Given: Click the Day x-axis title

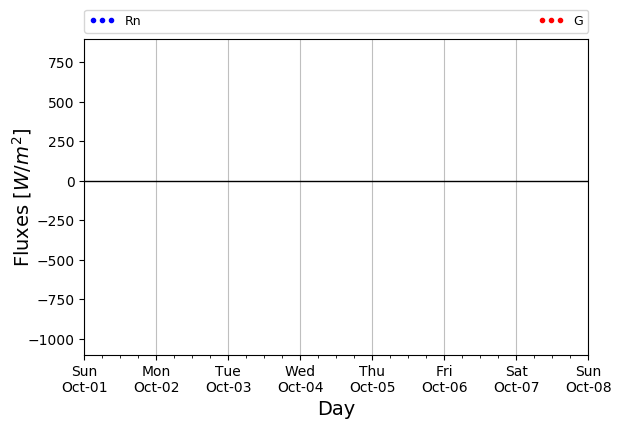Looking at the screenshot, I should (x=336, y=408).
